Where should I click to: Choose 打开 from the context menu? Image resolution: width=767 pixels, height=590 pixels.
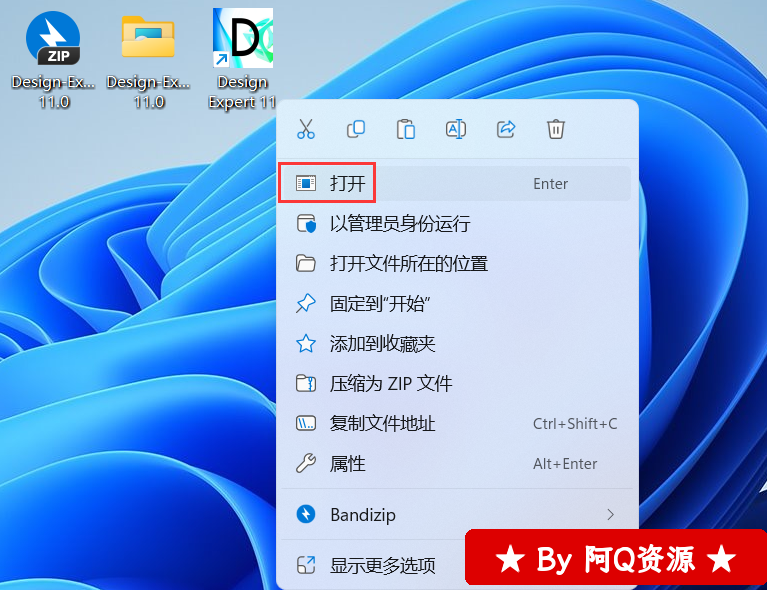click(455, 183)
